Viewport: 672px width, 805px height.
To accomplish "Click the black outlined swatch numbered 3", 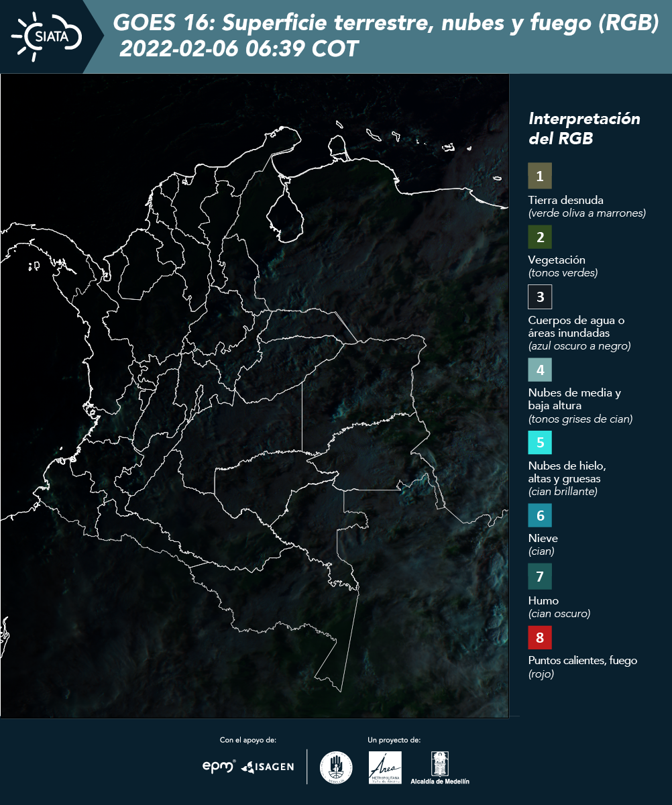I will coord(540,297).
